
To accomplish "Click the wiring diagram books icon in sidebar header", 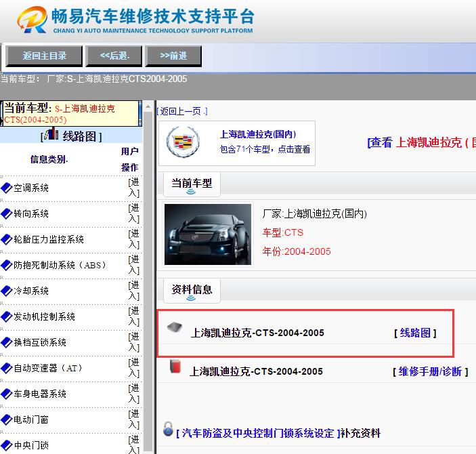I will pos(51,134).
